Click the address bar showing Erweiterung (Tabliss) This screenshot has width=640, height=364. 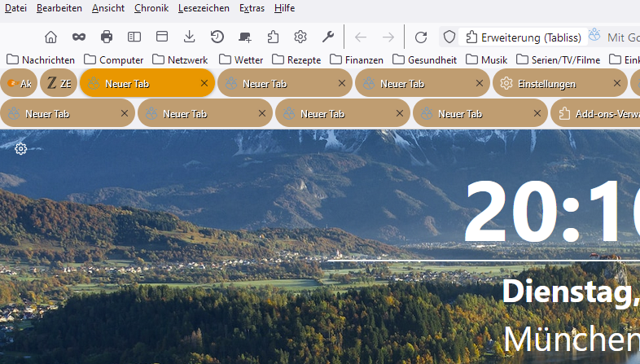[x=521, y=37]
